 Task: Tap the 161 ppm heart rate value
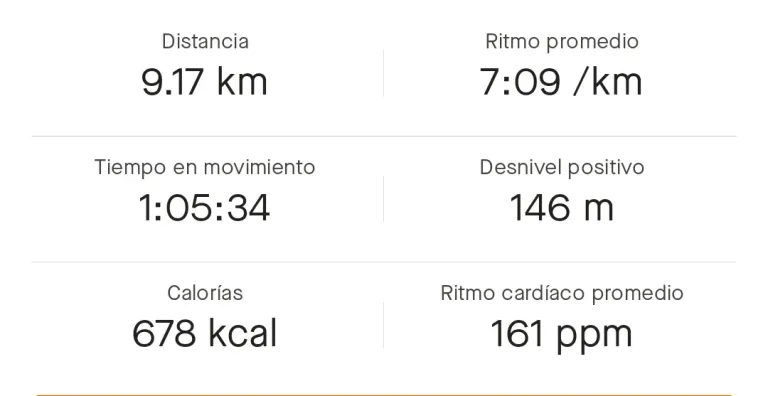coord(561,334)
